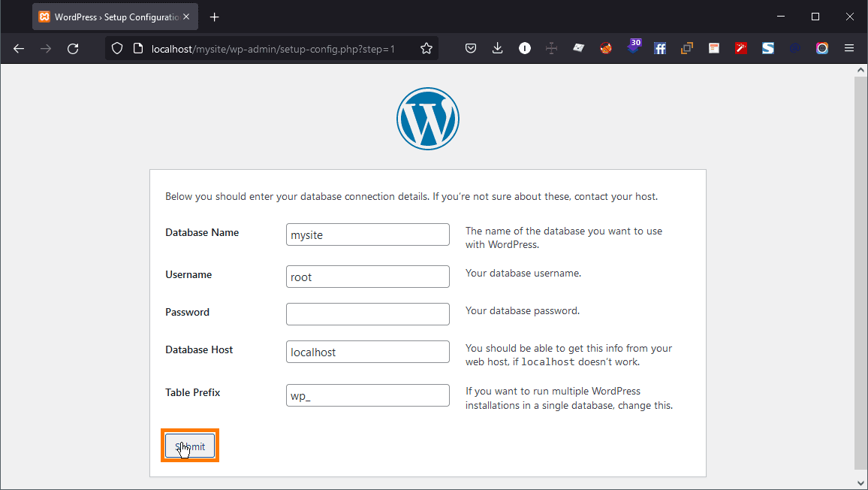
Task: Click the address bar URL
Action: pos(273,49)
